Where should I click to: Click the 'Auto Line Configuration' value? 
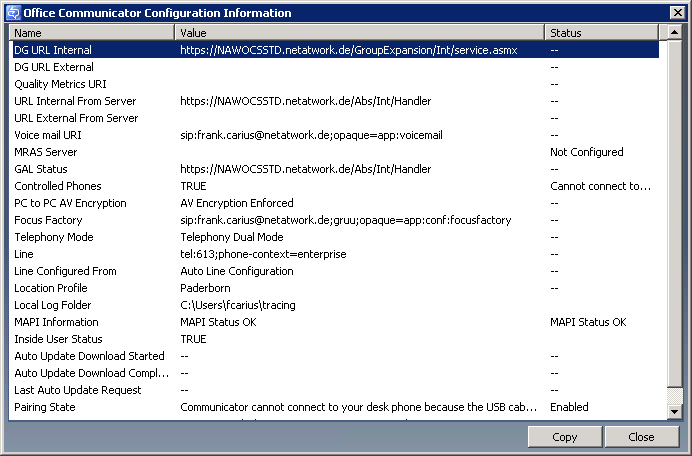click(237, 271)
